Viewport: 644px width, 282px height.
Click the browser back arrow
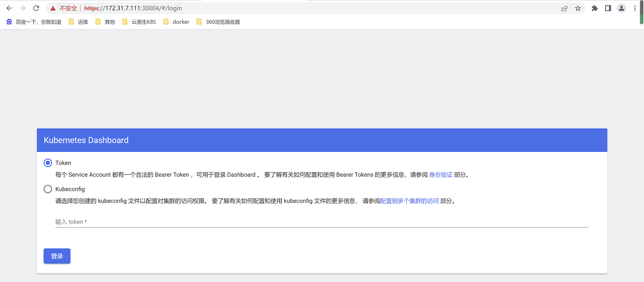[9, 8]
